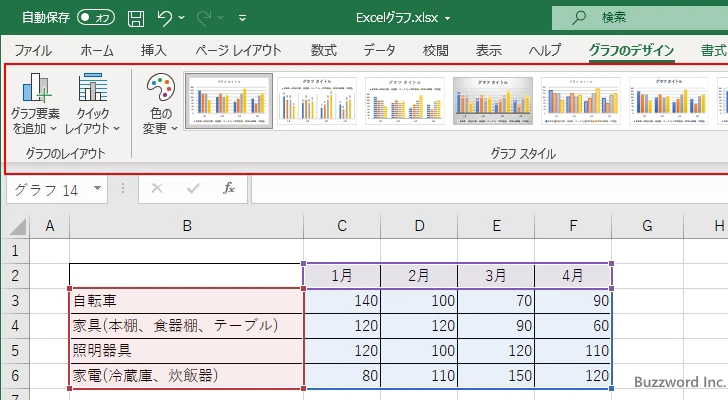
Task: Click the 検索 search box
Action: pyautogui.click(x=640, y=18)
